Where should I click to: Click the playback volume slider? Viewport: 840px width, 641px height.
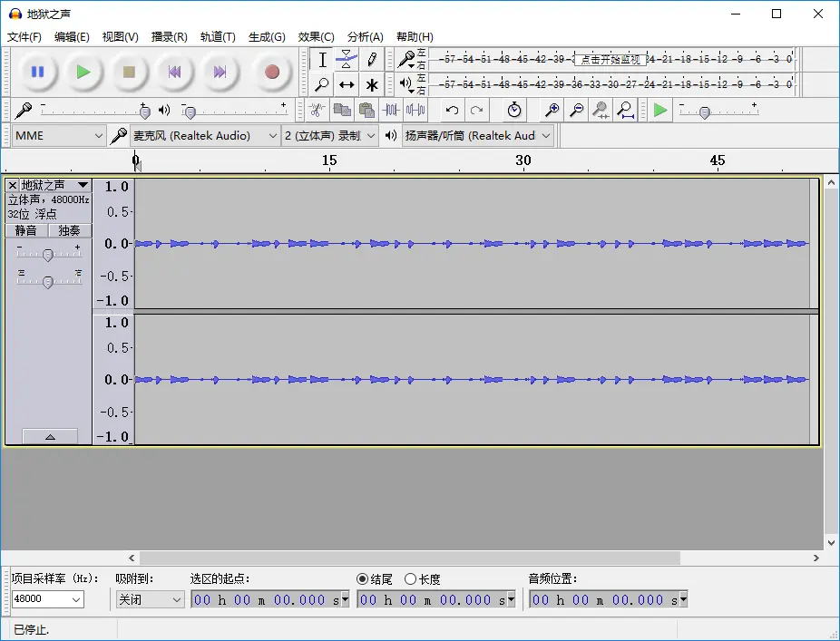point(234,111)
